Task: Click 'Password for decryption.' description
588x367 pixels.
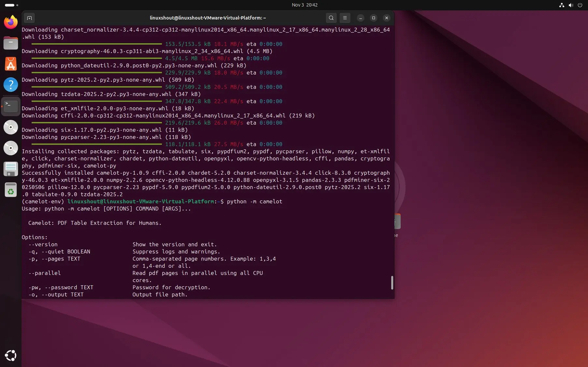Action: tap(171, 287)
